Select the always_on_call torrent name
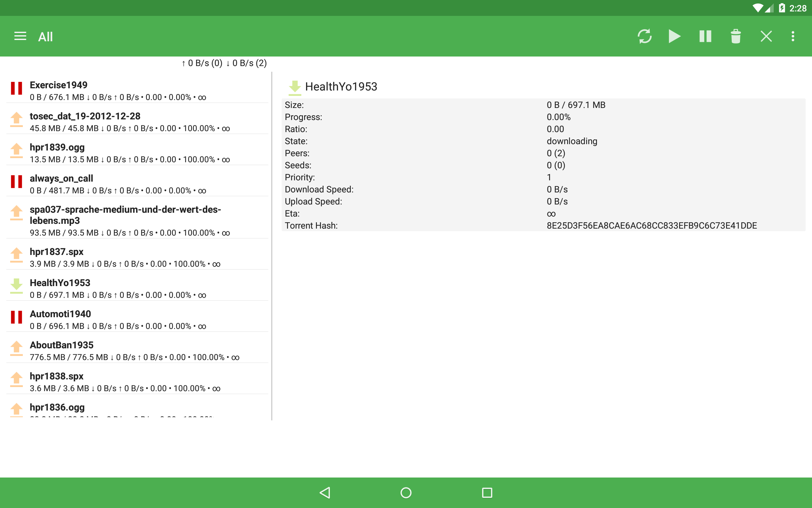812x508 pixels. pyautogui.click(x=62, y=178)
